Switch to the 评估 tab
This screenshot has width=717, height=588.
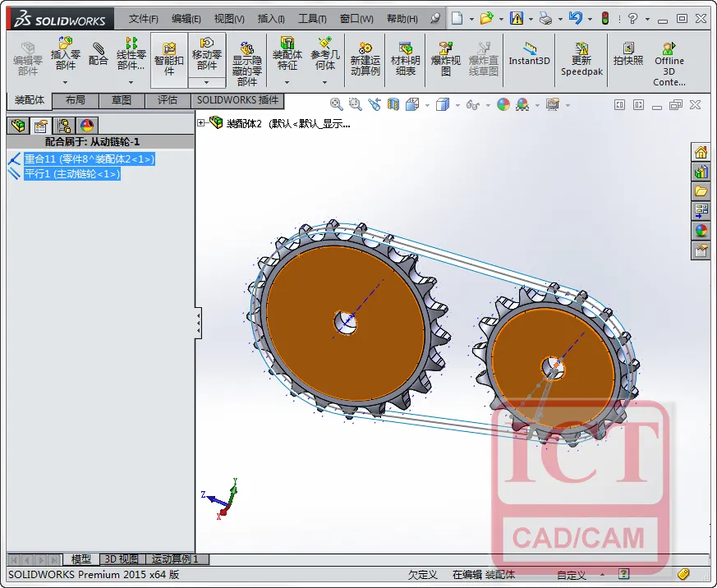coord(168,100)
